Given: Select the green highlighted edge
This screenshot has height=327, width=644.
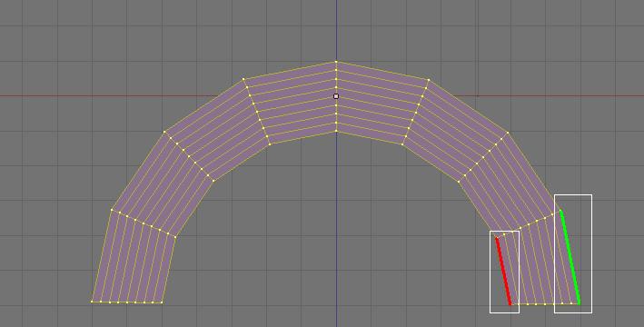Looking at the screenshot, I should point(570,257).
